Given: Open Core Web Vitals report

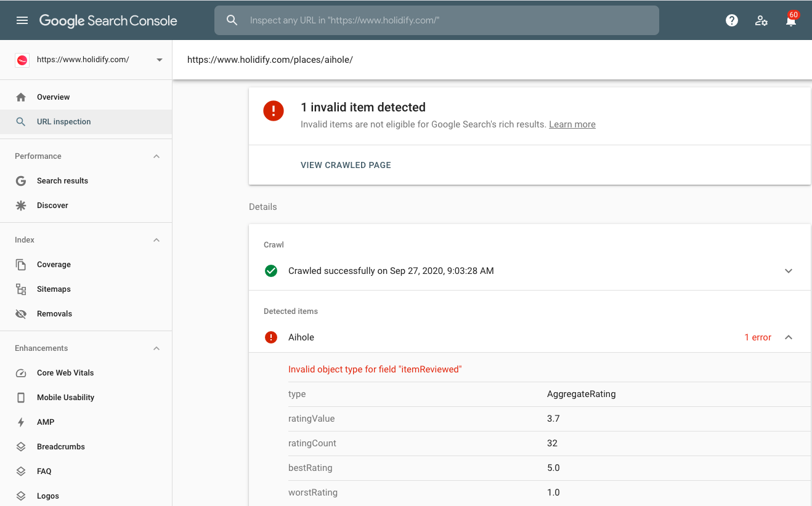Looking at the screenshot, I should [86, 373].
